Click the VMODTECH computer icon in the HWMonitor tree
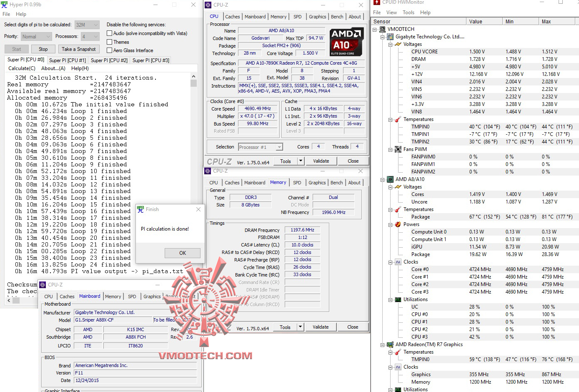Image resolution: width=579 pixels, height=392 pixels. (382, 29)
